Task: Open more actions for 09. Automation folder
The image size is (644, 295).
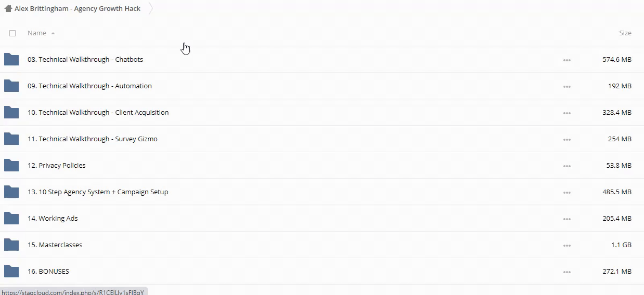Action: coord(566,87)
